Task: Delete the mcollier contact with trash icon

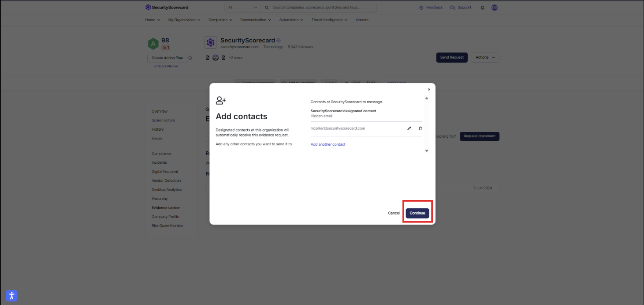Action: [x=420, y=128]
